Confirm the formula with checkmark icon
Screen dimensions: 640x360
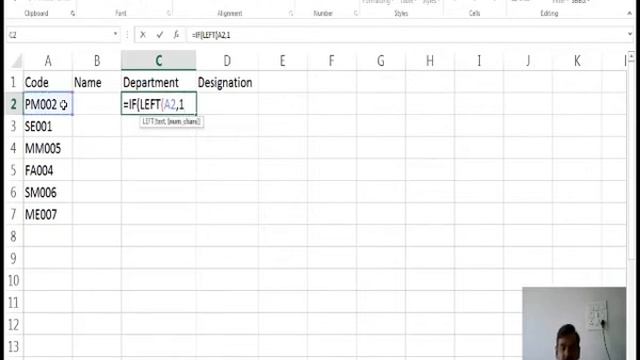(x=159, y=35)
